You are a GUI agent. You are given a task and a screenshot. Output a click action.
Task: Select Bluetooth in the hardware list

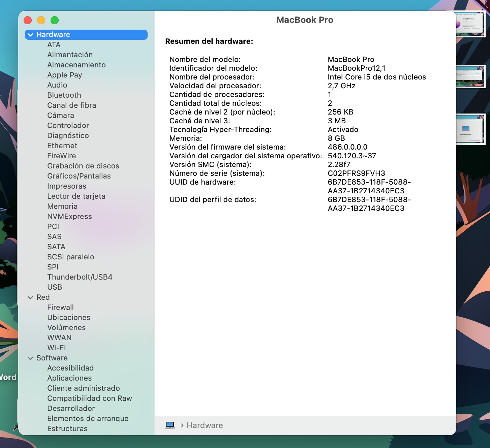pyautogui.click(x=64, y=95)
